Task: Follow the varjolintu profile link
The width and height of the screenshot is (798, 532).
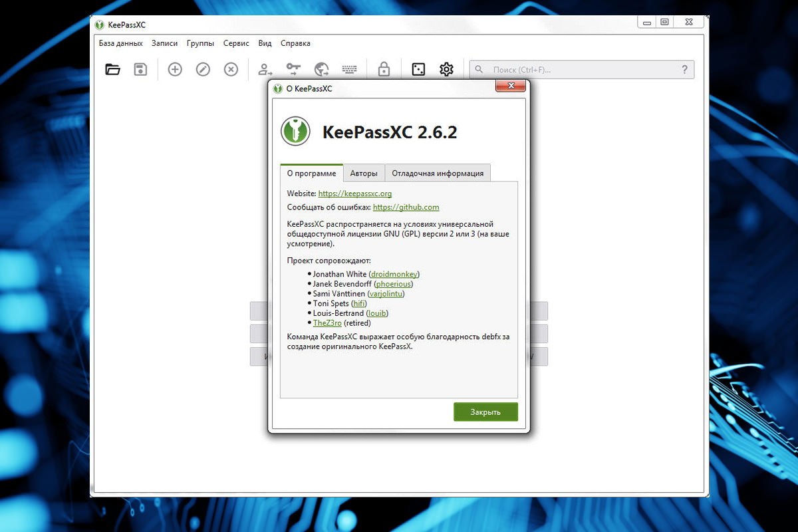Action: click(386, 293)
